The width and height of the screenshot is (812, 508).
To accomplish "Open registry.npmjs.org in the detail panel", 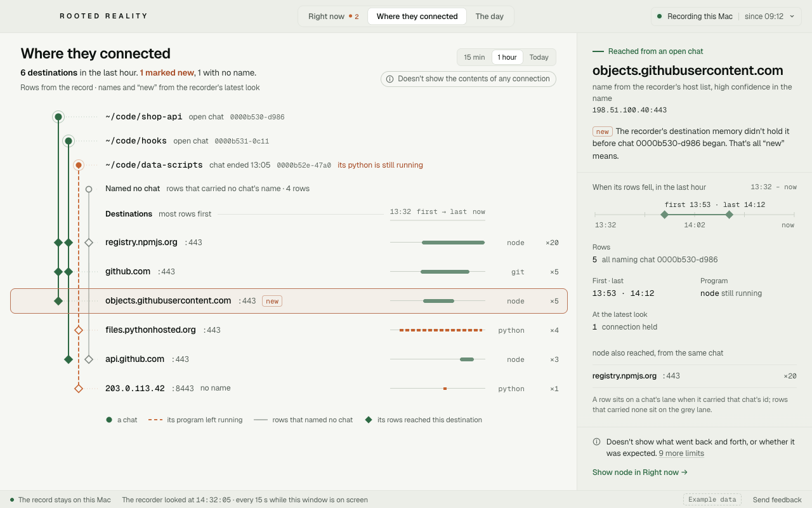I will [694, 376].
